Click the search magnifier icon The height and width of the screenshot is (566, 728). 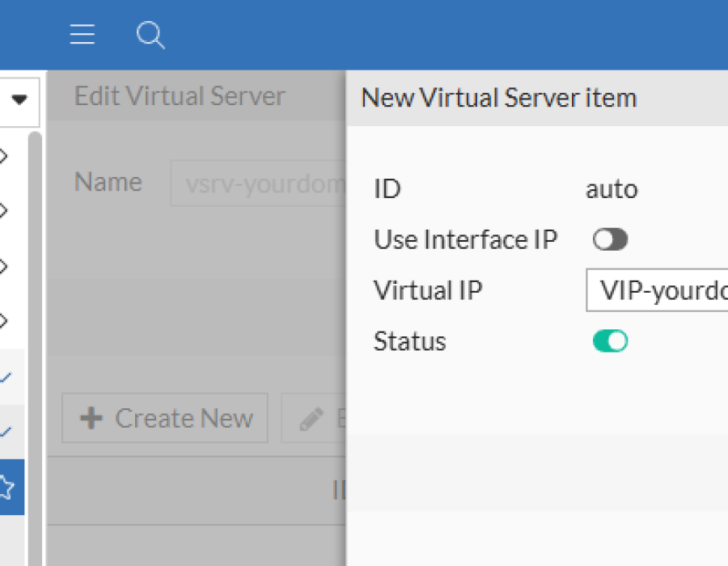click(x=150, y=35)
